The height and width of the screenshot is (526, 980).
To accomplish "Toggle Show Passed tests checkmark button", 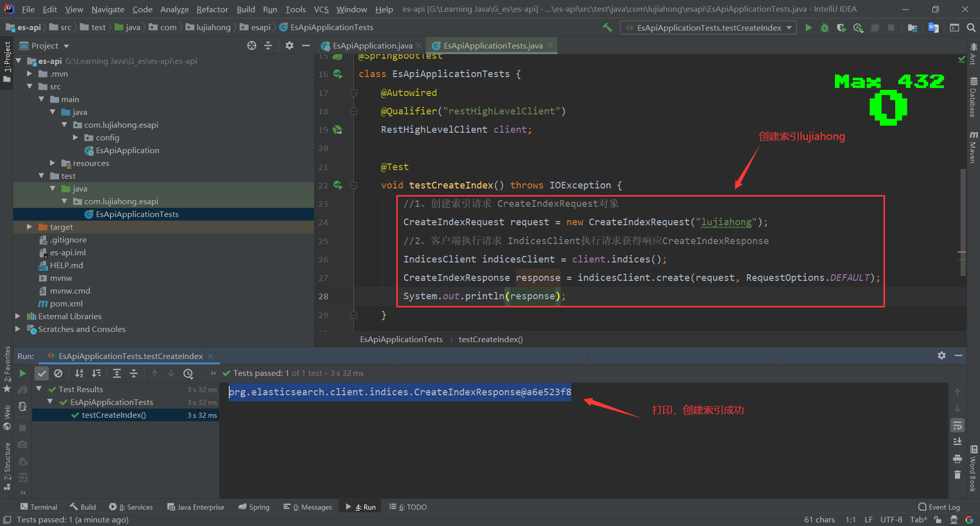I will (x=42, y=373).
